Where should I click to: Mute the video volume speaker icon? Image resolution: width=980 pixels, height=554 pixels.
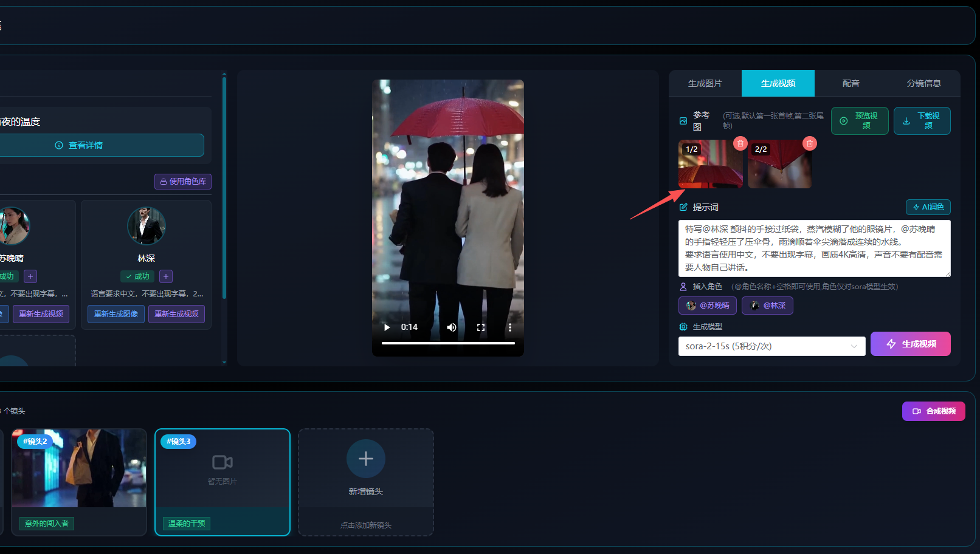point(451,327)
